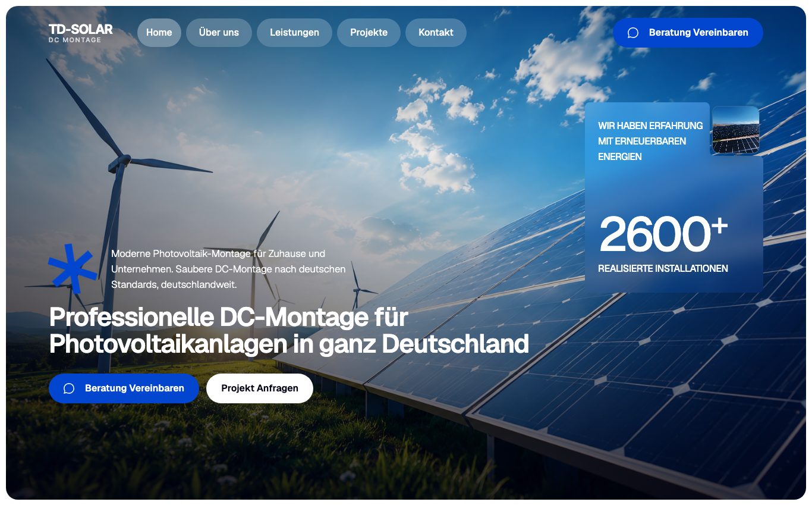Click the header Beratung Vereinbaren button
Viewport: 812px width, 508px height.
point(688,33)
